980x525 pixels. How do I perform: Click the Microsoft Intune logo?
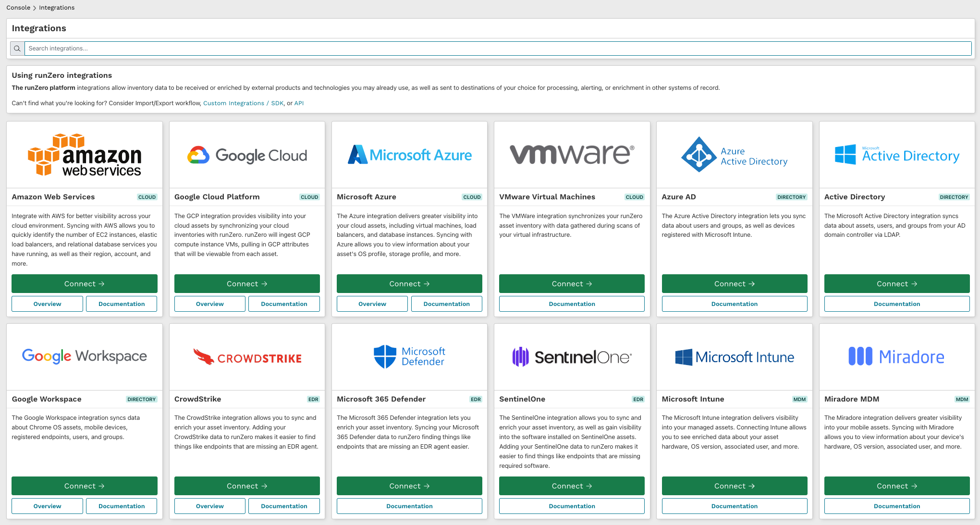point(734,357)
